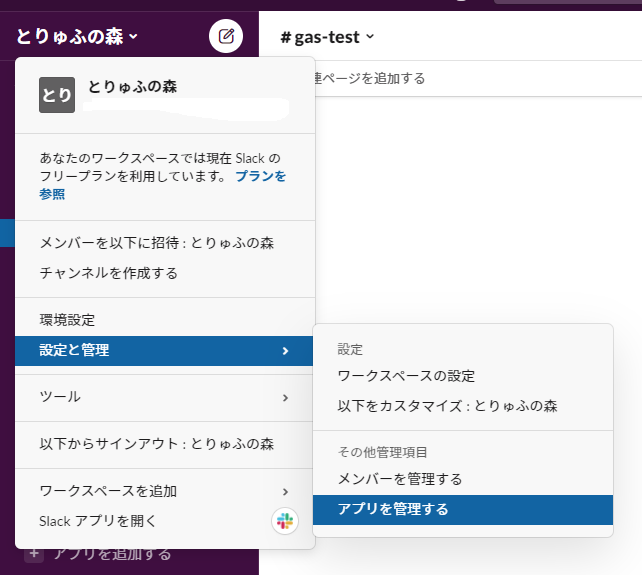Open 環境設定 preferences
Viewport: 642px width, 575px height.
165,320
